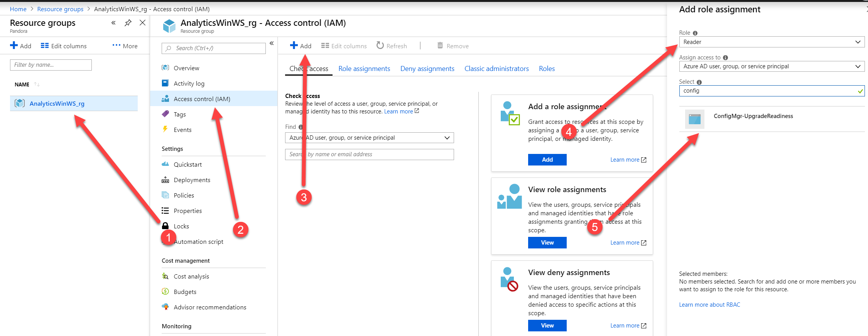Switch to the Classic administrators tab

pos(496,69)
